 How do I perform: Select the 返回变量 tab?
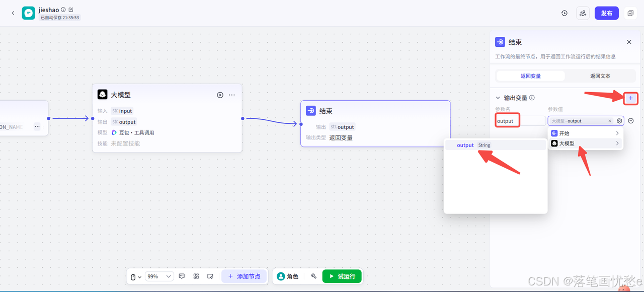[x=531, y=75]
